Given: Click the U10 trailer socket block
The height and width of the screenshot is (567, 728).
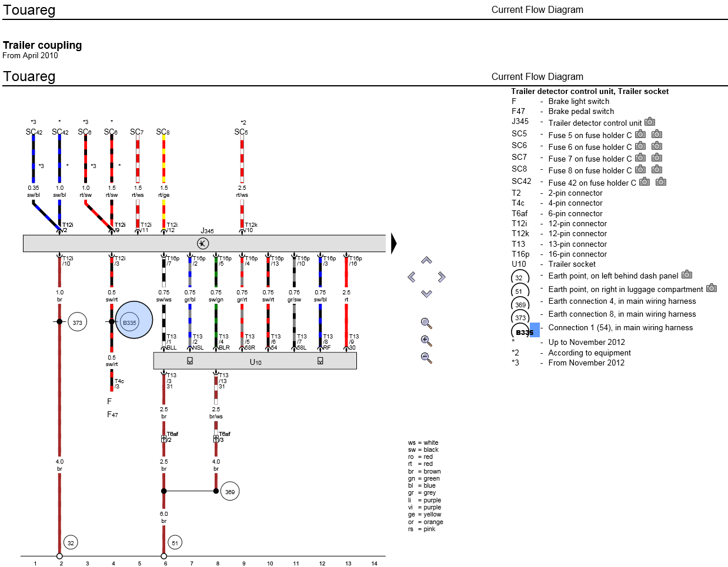Looking at the screenshot, I should coord(255,361).
